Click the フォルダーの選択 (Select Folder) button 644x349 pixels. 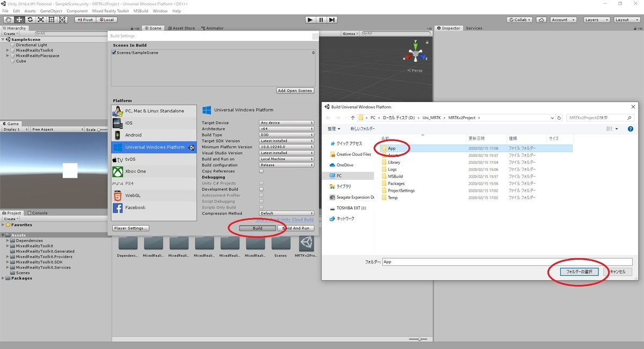tap(579, 272)
